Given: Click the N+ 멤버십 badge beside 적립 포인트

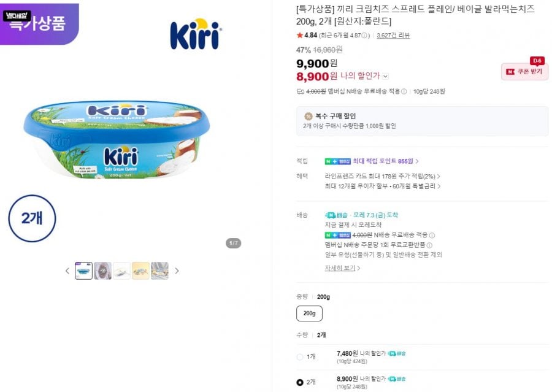Looking at the screenshot, I should pyautogui.click(x=337, y=161).
